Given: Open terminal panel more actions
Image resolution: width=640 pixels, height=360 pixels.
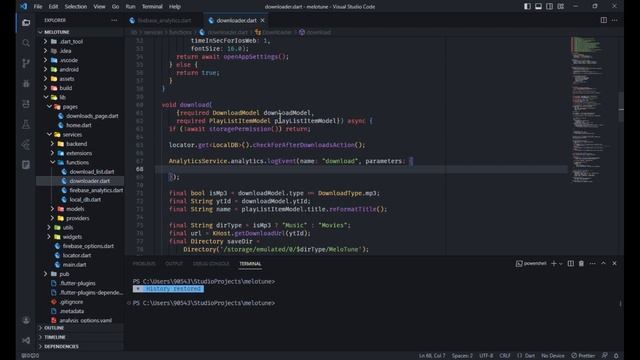Looking at the screenshot, I should click(x=592, y=264).
